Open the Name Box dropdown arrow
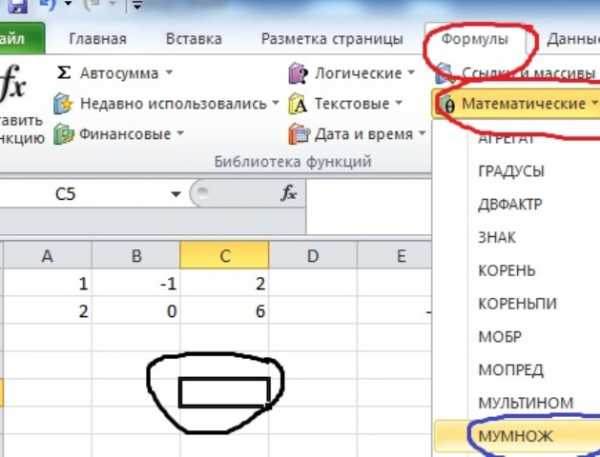600x457 pixels. click(x=176, y=194)
